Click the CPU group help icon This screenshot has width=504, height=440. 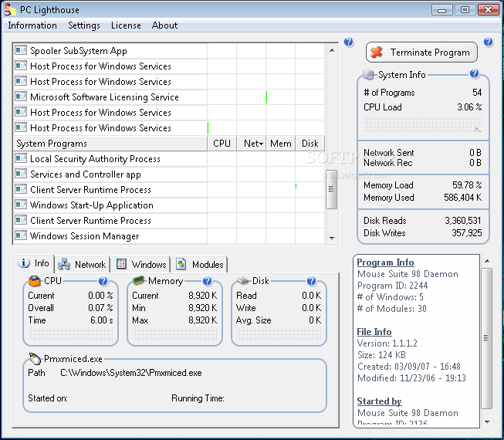(x=103, y=281)
